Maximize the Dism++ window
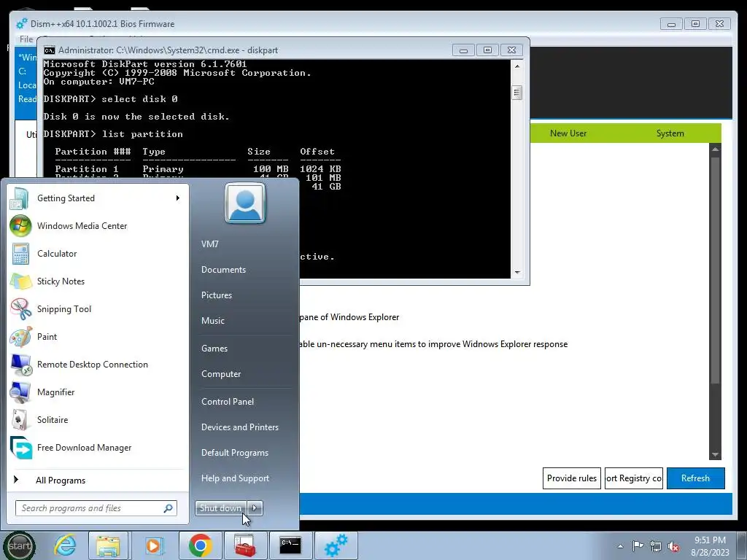The image size is (747, 560). click(x=695, y=24)
